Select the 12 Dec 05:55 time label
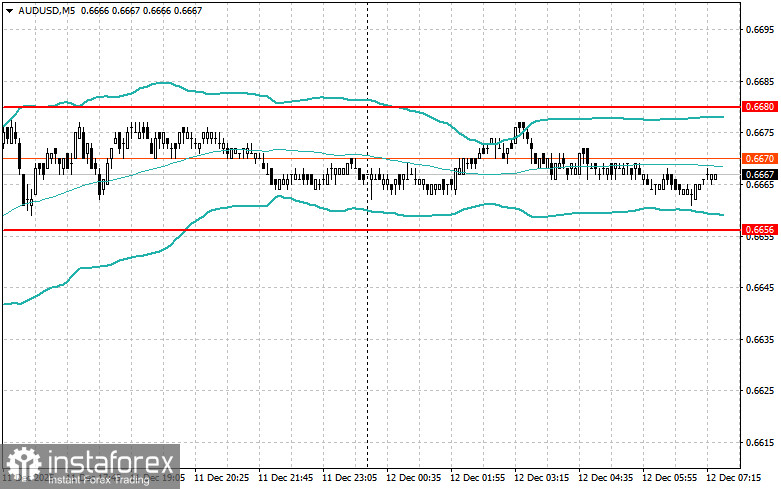 pyautogui.click(x=669, y=478)
